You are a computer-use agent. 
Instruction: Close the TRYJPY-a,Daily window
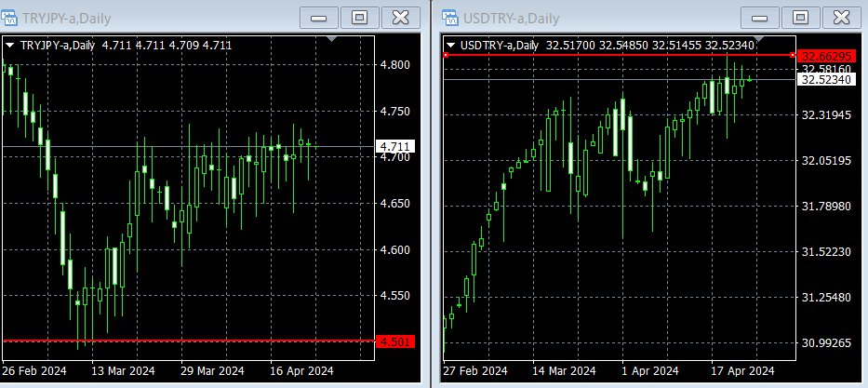coord(401,18)
